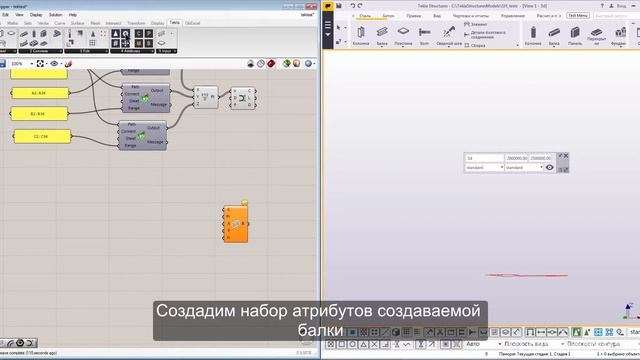Image resolution: width=640 pixels, height=360 pixels.
Task: Select the Construct Point XYZ component
Action: [205, 97]
